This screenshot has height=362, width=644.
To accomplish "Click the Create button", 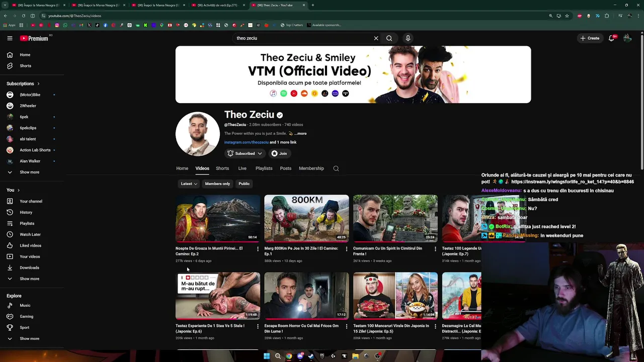I will click(590, 38).
